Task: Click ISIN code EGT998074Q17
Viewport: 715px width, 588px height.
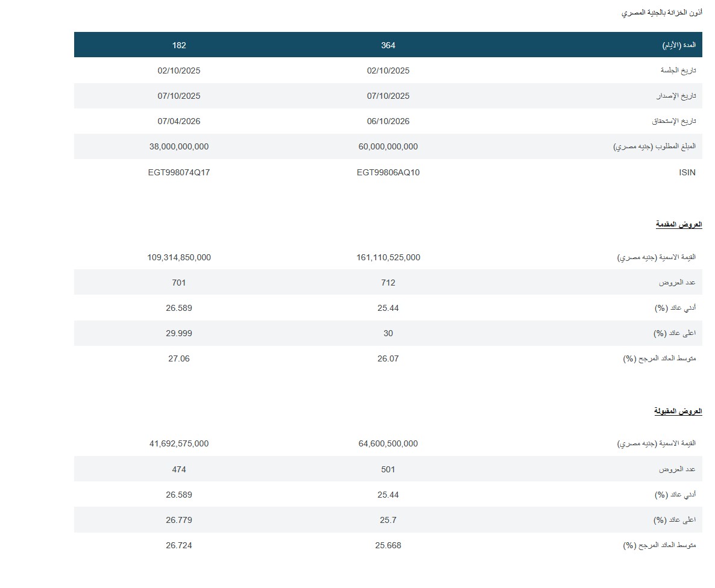Action: click(x=179, y=172)
